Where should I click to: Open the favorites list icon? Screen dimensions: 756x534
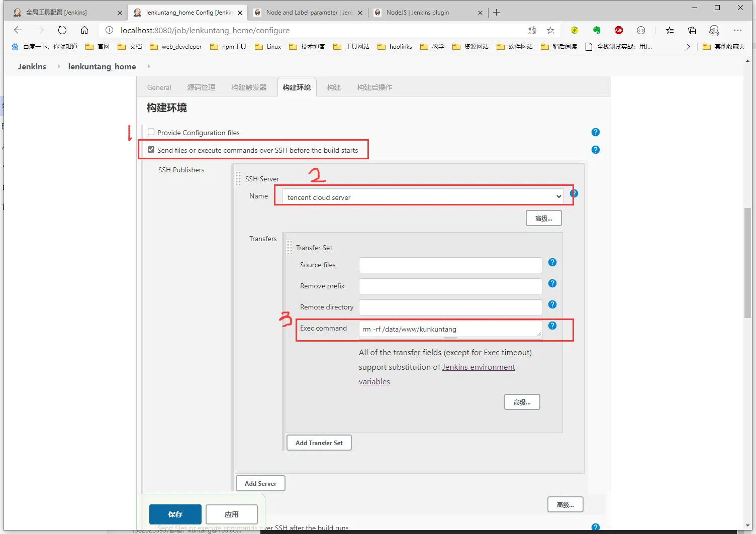pyautogui.click(x=670, y=30)
